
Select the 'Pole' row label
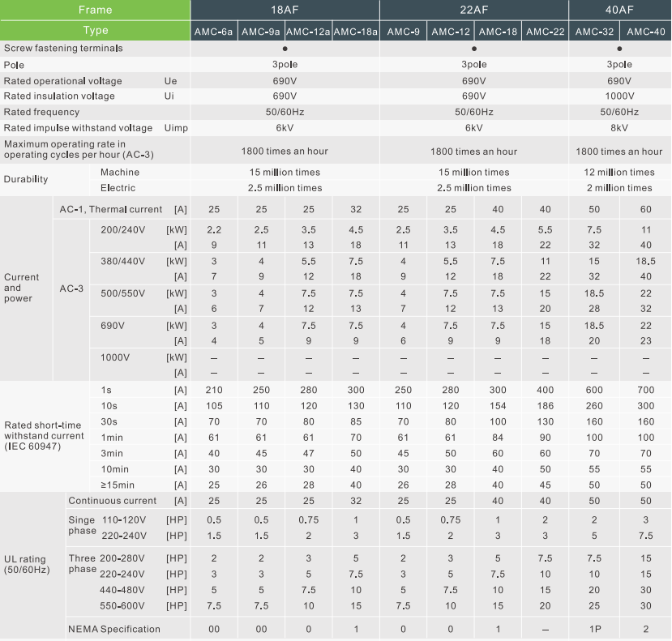[x=14, y=65]
